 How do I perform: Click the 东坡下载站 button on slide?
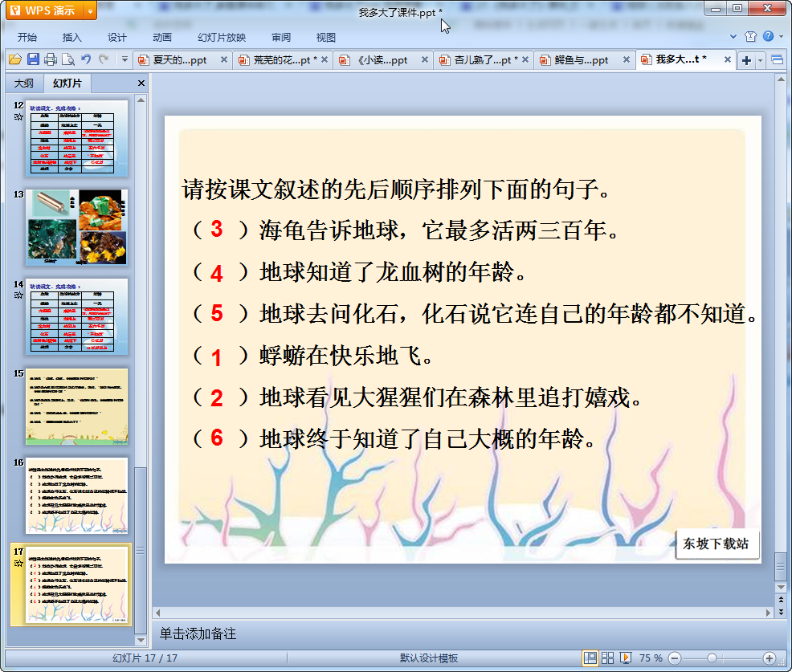click(x=716, y=544)
